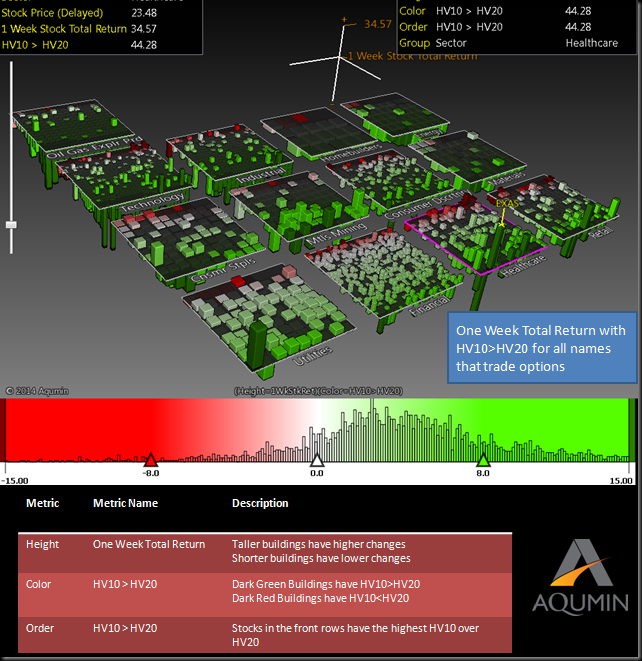Select the red -8.0 triangle marker
Image resolution: width=642 pixels, height=661 pixels.
tap(150, 459)
